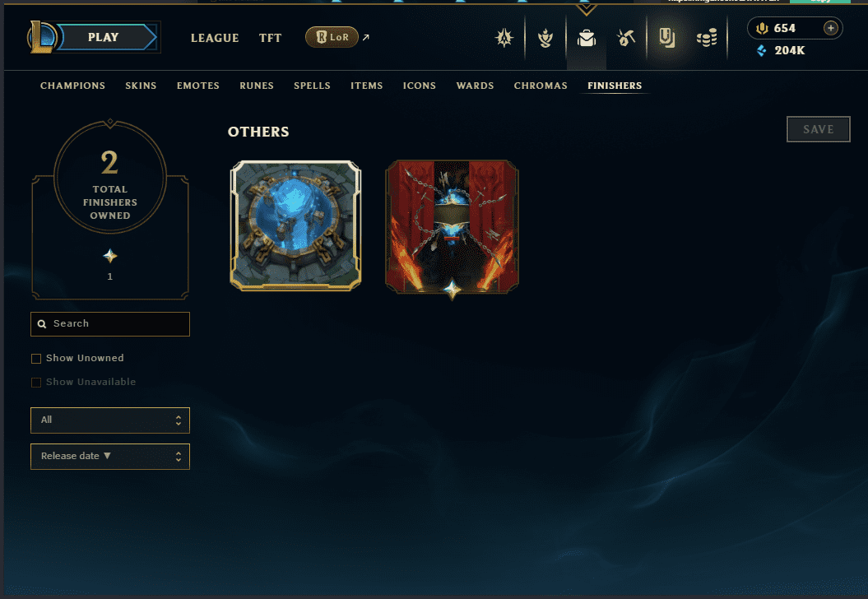The width and height of the screenshot is (868, 599).
Task: Open the Release date sort dropdown
Action: (x=110, y=456)
